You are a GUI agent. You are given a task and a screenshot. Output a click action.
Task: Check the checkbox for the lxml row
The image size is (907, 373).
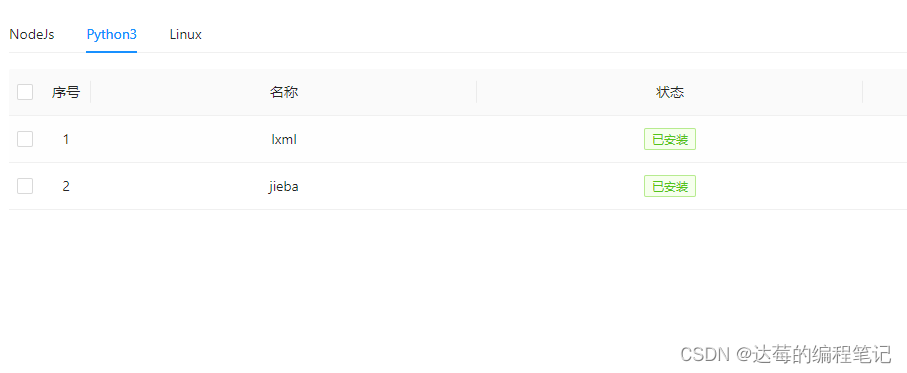[25, 139]
